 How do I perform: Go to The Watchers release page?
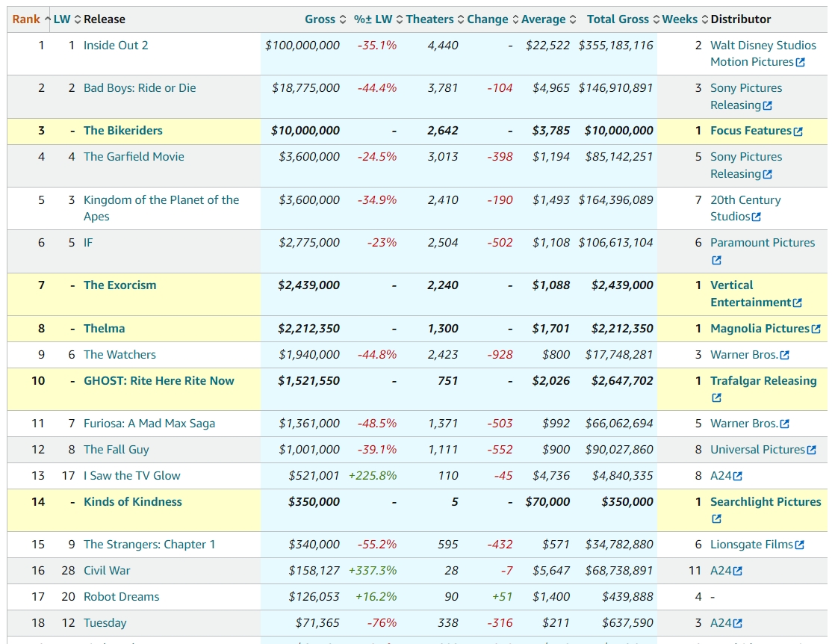pos(119,355)
